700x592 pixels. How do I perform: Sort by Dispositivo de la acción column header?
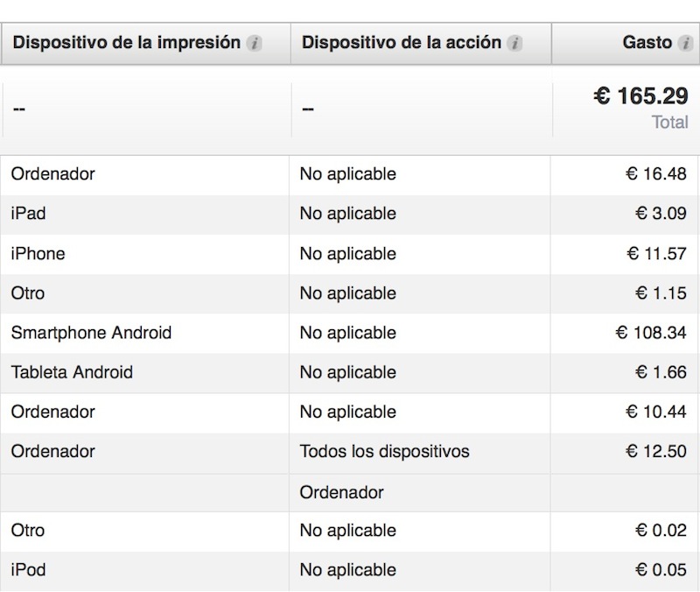pyautogui.click(x=402, y=43)
